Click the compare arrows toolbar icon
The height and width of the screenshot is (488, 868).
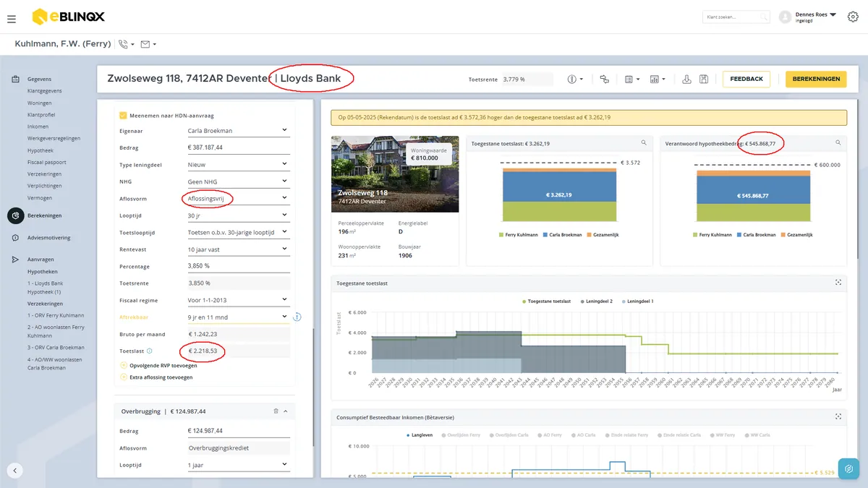(x=605, y=79)
